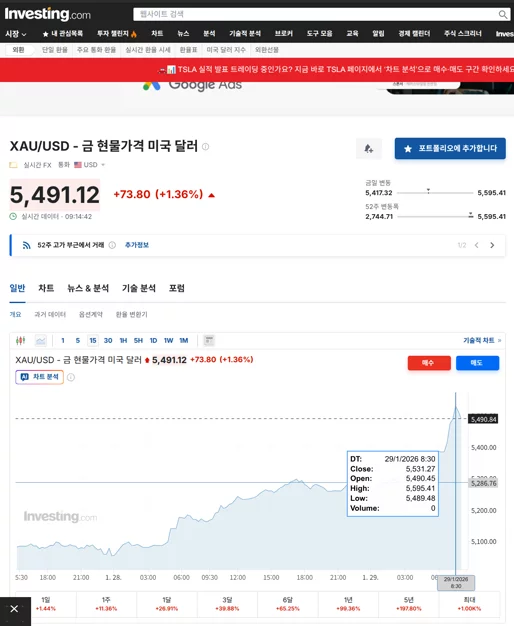
Task: Open 경제 캘린더 in the top navigation
Action: (414, 34)
